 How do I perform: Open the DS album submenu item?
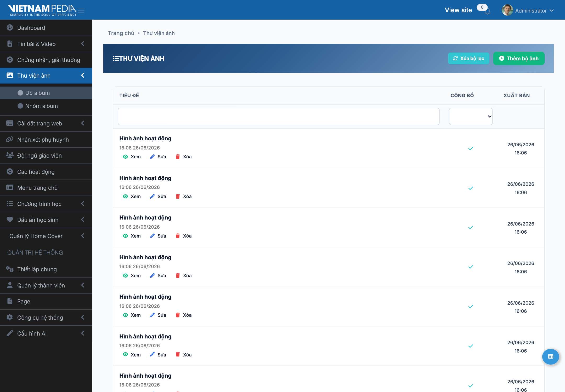[x=46, y=93]
